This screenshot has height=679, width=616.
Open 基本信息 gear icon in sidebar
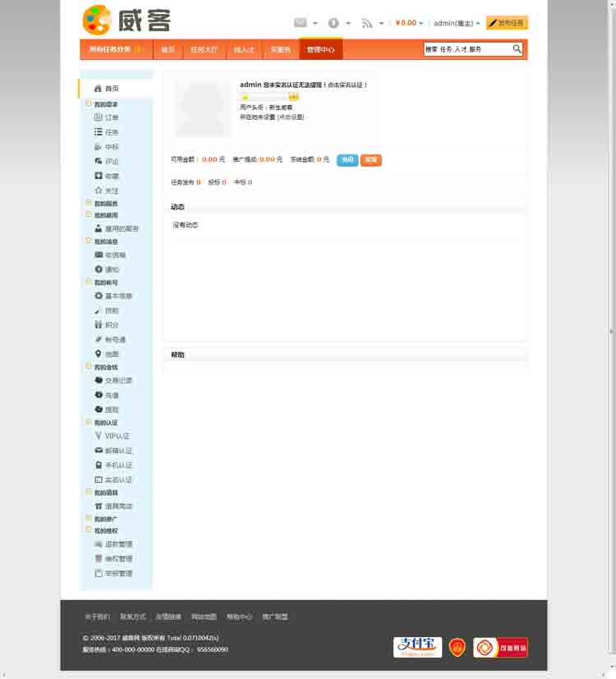99,296
